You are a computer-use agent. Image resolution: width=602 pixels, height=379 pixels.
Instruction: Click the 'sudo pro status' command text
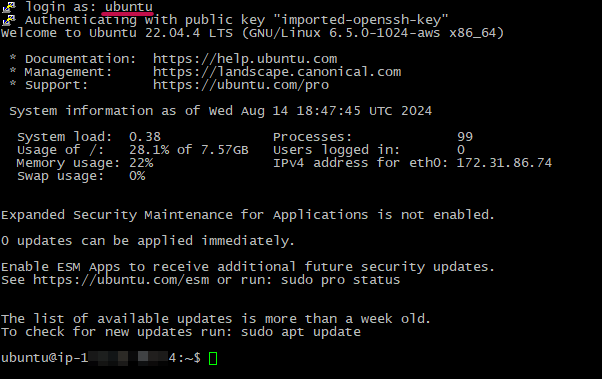(340, 280)
